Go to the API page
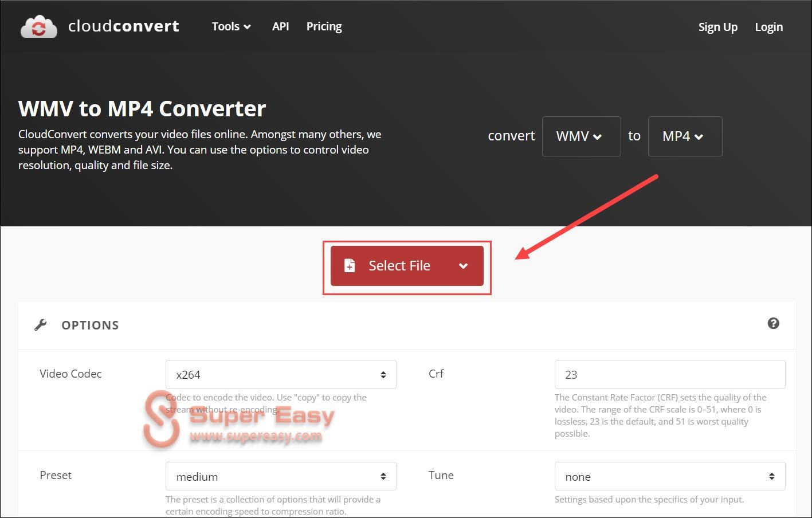This screenshot has height=518, width=812. click(x=280, y=26)
